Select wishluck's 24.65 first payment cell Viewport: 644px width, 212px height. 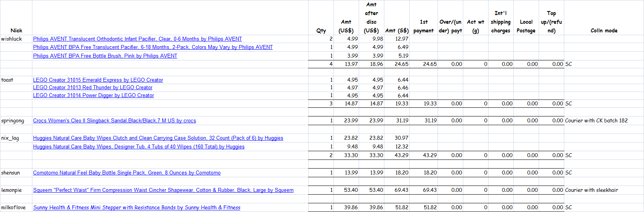[423, 64]
